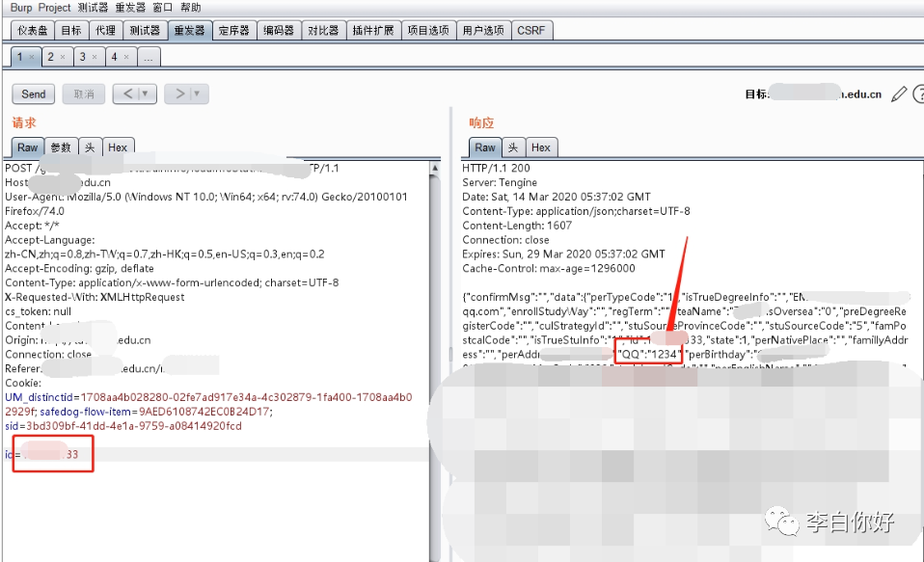Switch to the 代理 tab

[x=105, y=30]
